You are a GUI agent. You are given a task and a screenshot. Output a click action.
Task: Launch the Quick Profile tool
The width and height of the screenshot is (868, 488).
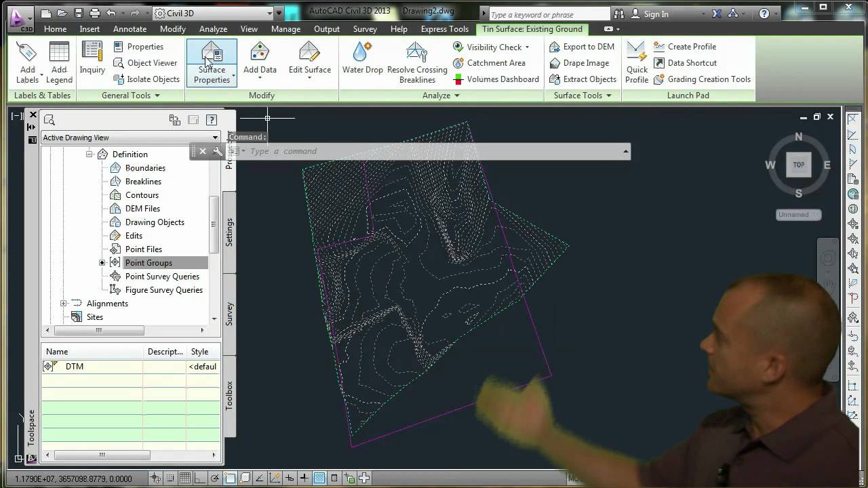pyautogui.click(x=637, y=62)
